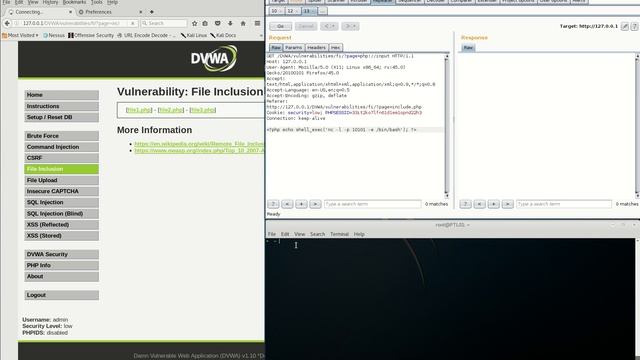Expand Most Visited bookmarks dropdown

(x=20, y=36)
